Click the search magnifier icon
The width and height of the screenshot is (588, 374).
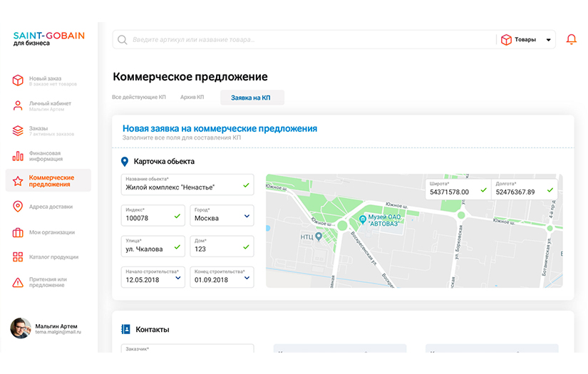click(x=123, y=40)
